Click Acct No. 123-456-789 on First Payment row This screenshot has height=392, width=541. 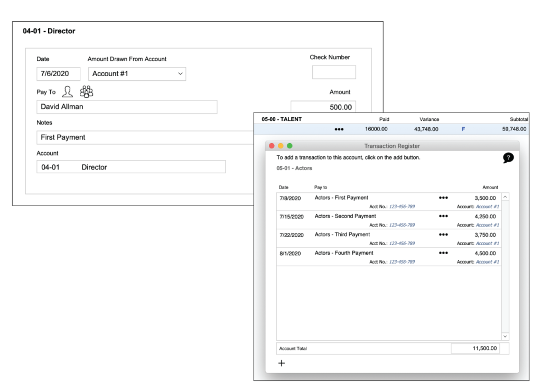[402, 207]
